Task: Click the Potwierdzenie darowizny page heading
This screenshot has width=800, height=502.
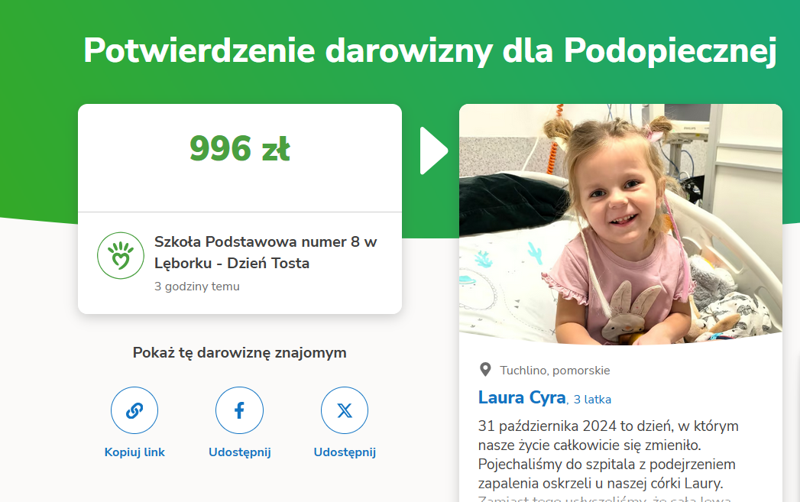Action: click(430, 51)
